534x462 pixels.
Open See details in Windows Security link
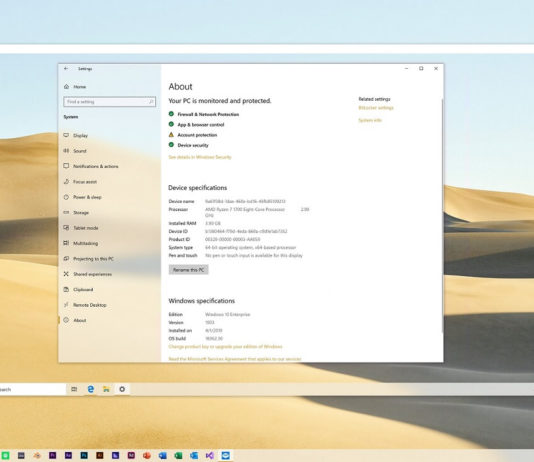tap(200, 157)
